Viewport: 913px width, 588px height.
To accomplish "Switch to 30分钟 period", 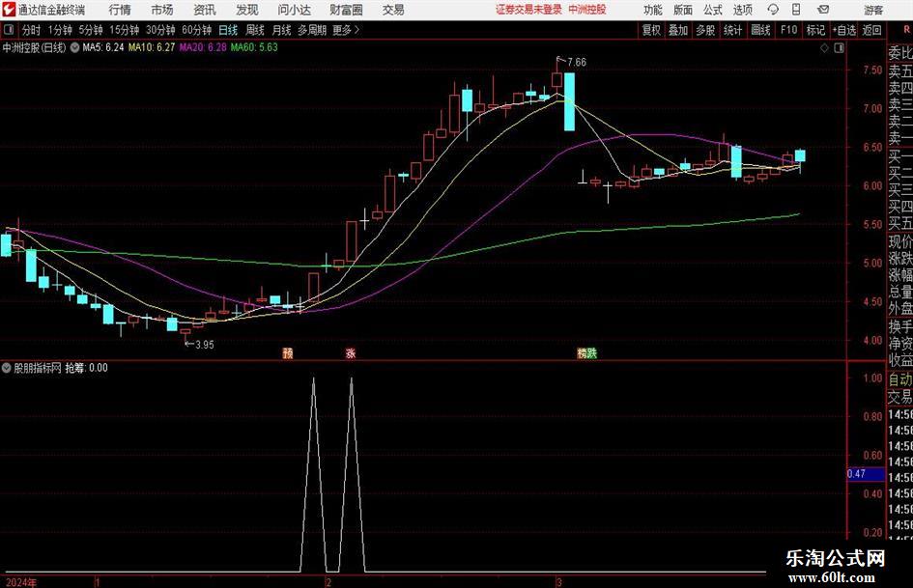I will tap(160, 30).
